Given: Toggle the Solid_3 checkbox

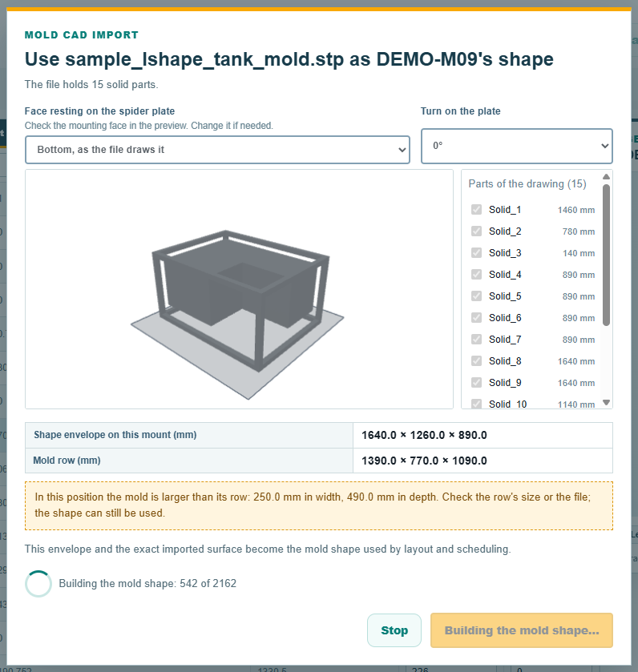Looking at the screenshot, I should (x=476, y=253).
